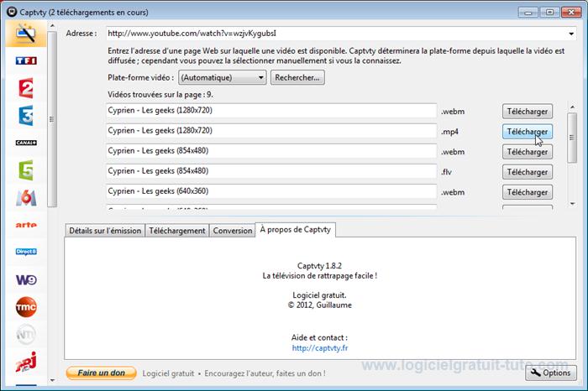The width and height of the screenshot is (588, 391).
Task: Click channel sidebar scroll down arrow
Action: [x=52, y=381]
